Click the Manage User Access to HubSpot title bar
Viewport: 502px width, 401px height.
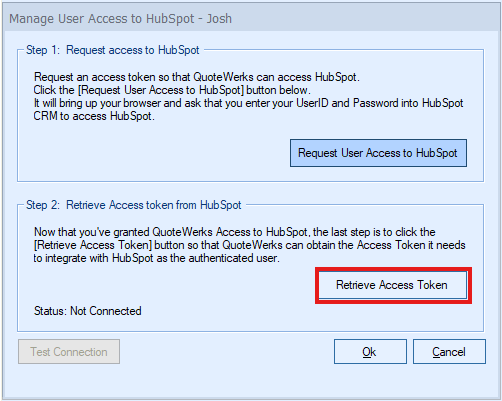(x=251, y=18)
